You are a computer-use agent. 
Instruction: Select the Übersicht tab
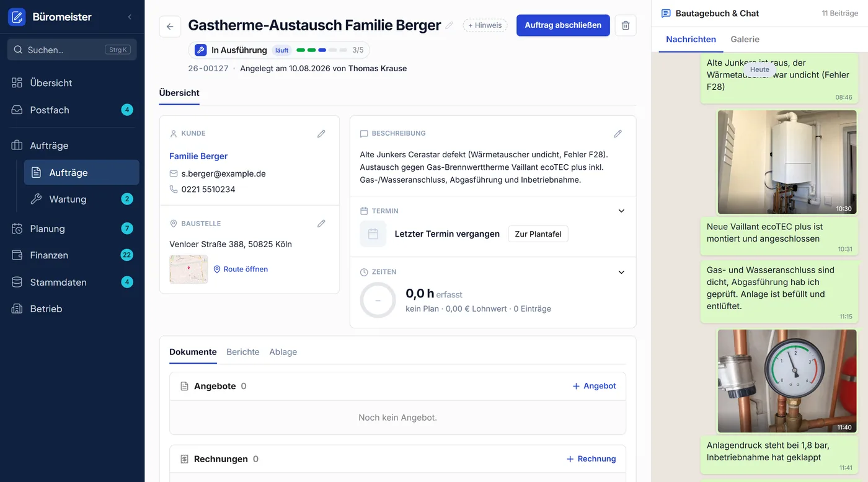pos(179,93)
